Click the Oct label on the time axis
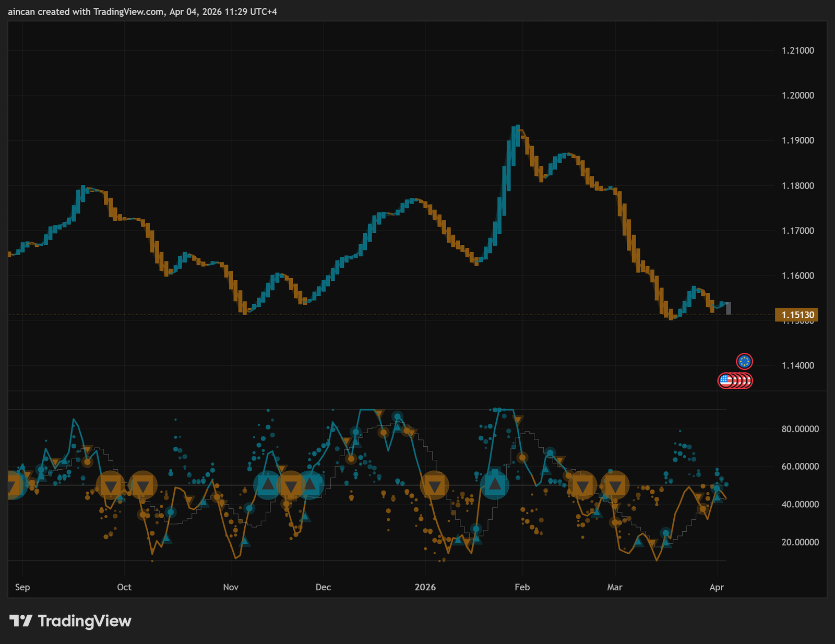This screenshot has width=835, height=644. (x=124, y=587)
